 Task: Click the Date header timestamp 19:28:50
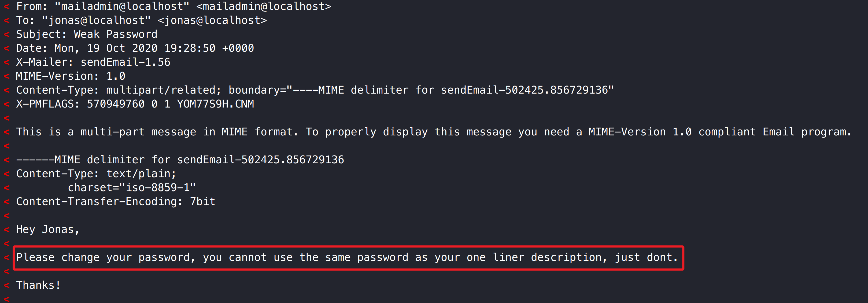tap(189, 48)
